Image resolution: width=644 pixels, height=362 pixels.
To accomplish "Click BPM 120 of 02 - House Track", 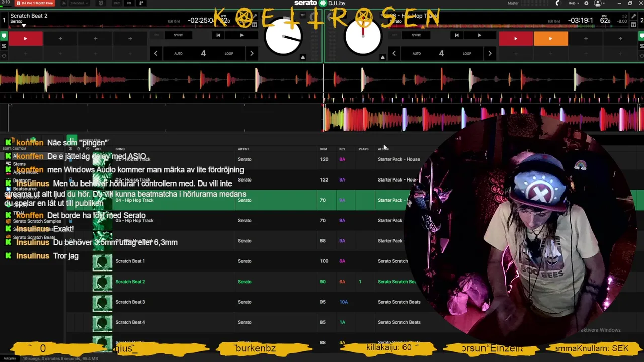I will [324, 159].
